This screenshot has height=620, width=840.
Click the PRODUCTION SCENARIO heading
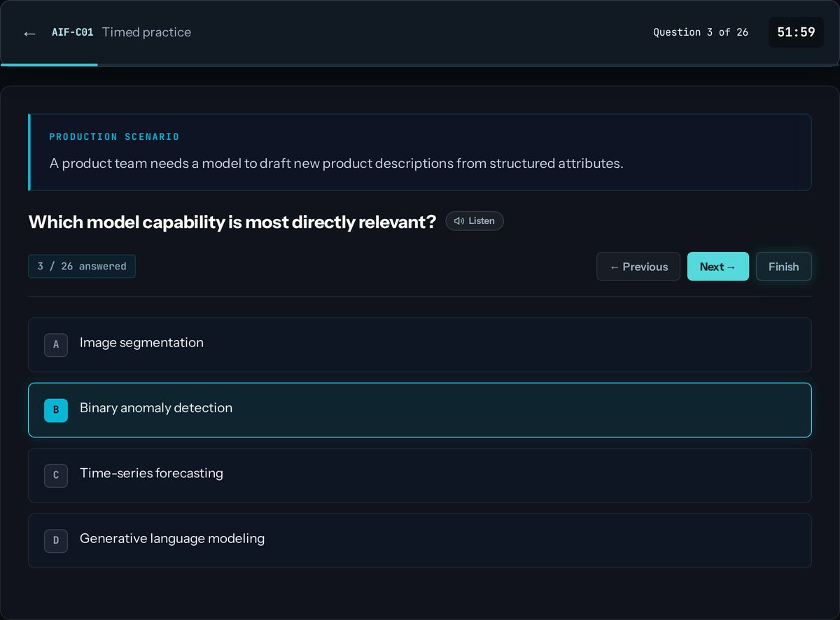point(114,137)
